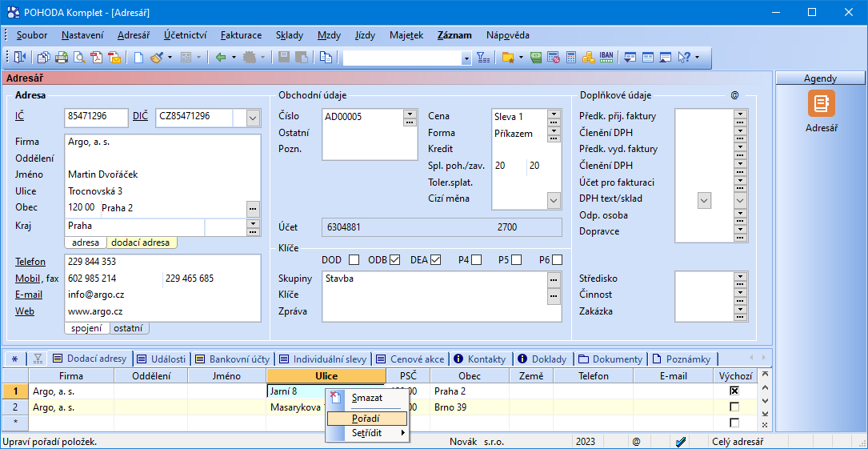Expand the favorites folder dropdown arrow

(521, 57)
